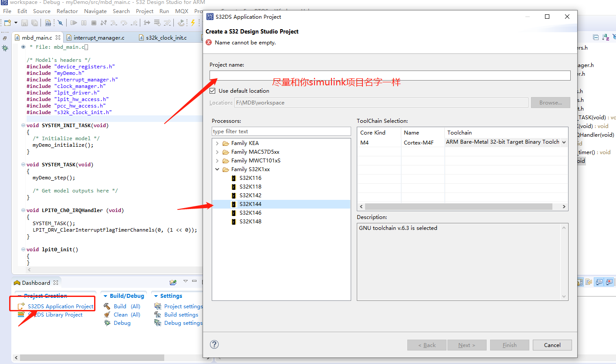Open the Run menu

point(164,11)
